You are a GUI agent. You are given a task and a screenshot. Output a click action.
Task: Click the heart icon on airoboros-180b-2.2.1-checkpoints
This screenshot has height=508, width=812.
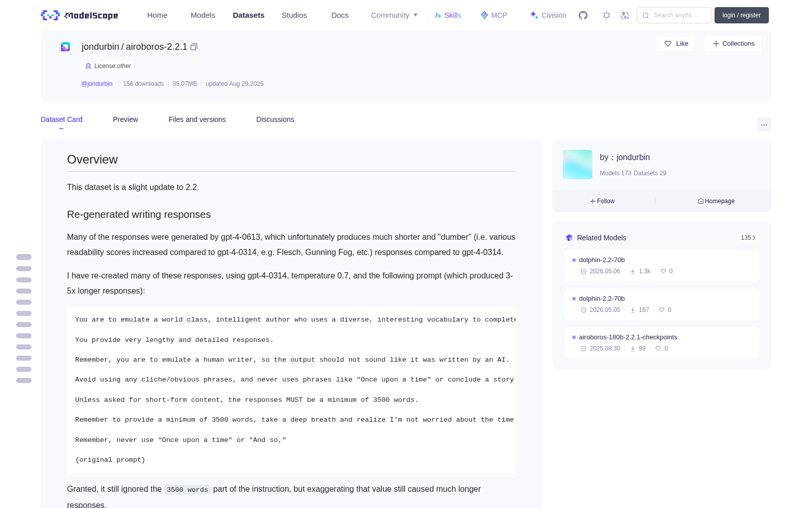(658, 348)
